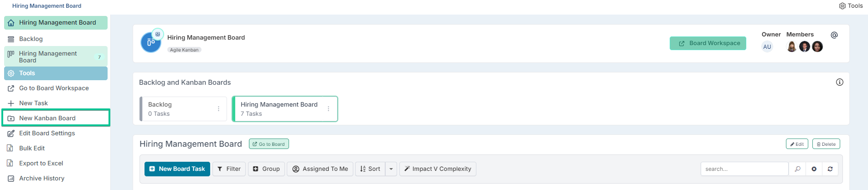This screenshot has height=190, width=868.
Task: Click the search input field
Action: 744,169
